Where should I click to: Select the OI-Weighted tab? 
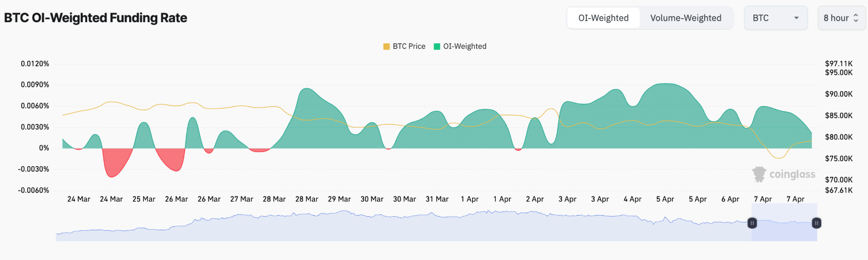pyautogui.click(x=604, y=18)
